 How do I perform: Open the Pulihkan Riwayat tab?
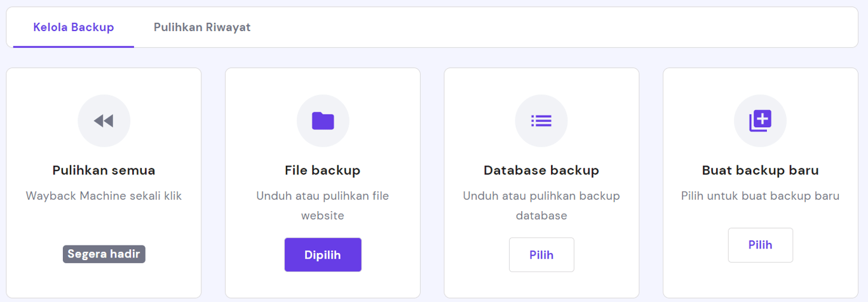(202, 27)
